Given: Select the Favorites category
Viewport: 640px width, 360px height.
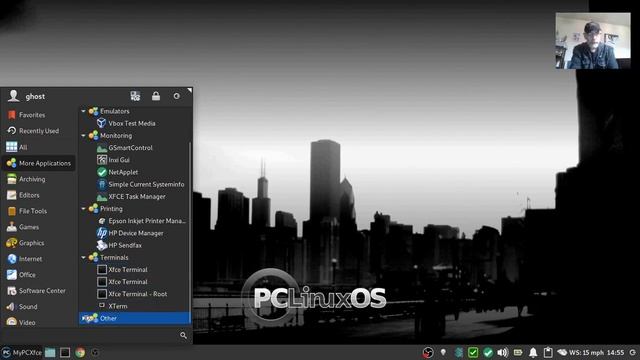Looking at the screenshot, I should click(39, 115).
